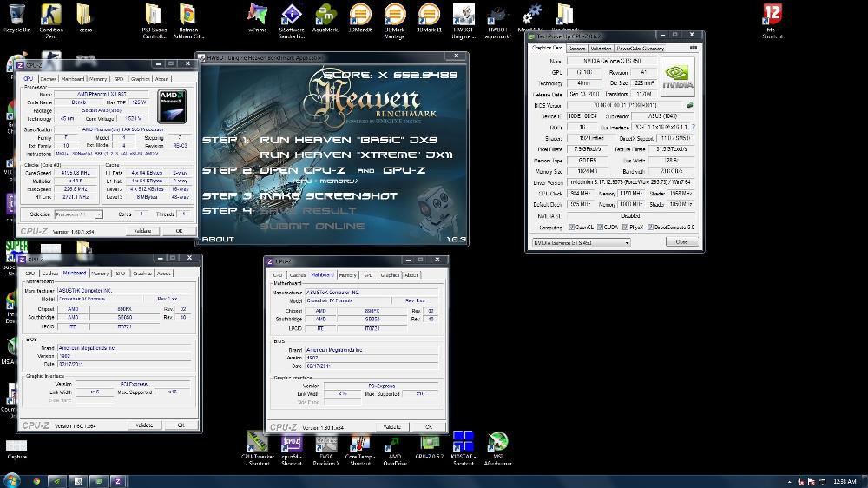This screenshot has width=868, height=488.
Task: Open the Windows Start button
Action: click(11, 480)
